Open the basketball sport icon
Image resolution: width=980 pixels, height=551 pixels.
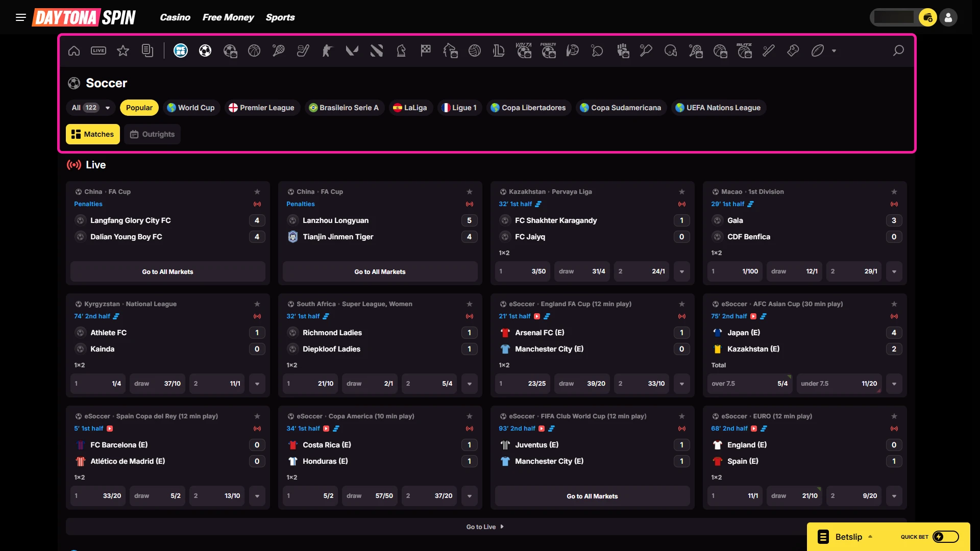click(254, 51)
